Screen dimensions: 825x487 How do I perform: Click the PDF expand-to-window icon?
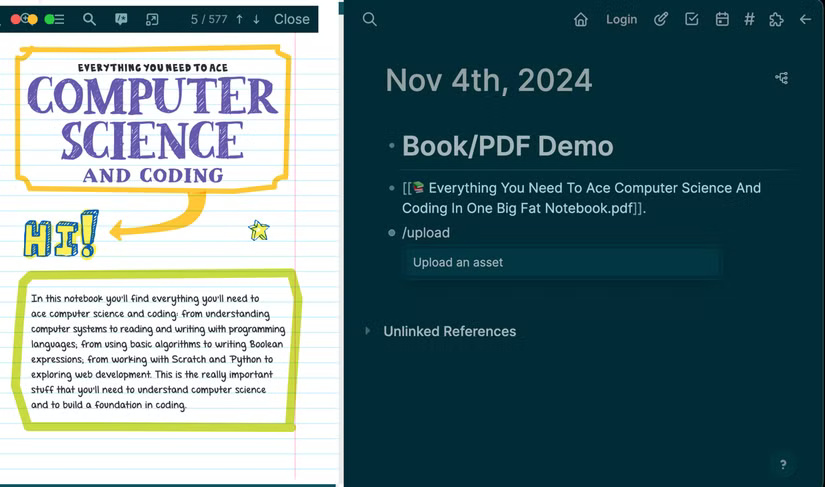tap(152, 19)
